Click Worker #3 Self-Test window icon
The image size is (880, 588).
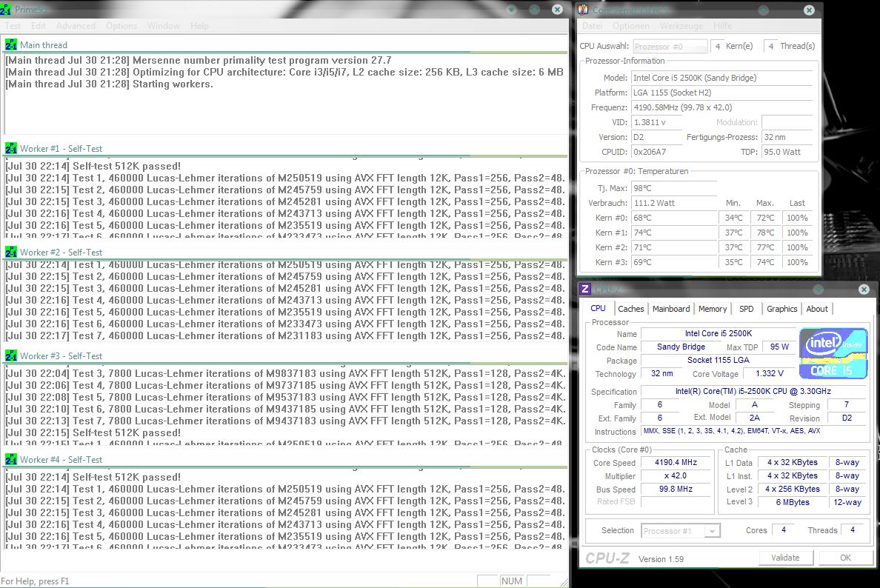10,355
